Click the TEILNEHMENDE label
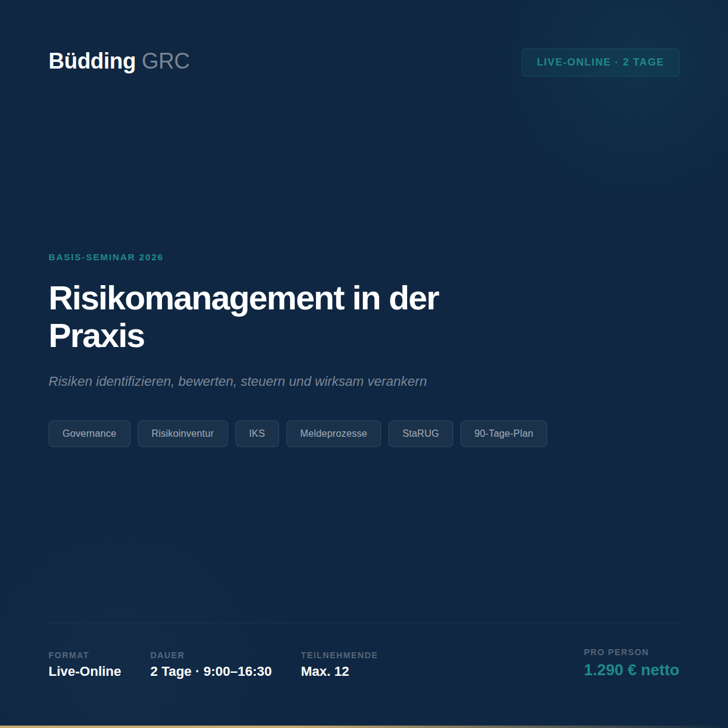 [x=339, y=655]
